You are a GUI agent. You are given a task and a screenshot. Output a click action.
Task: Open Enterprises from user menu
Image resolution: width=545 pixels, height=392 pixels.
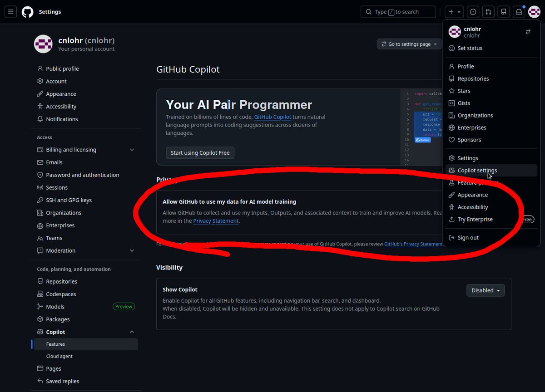[x=491, y=127]
